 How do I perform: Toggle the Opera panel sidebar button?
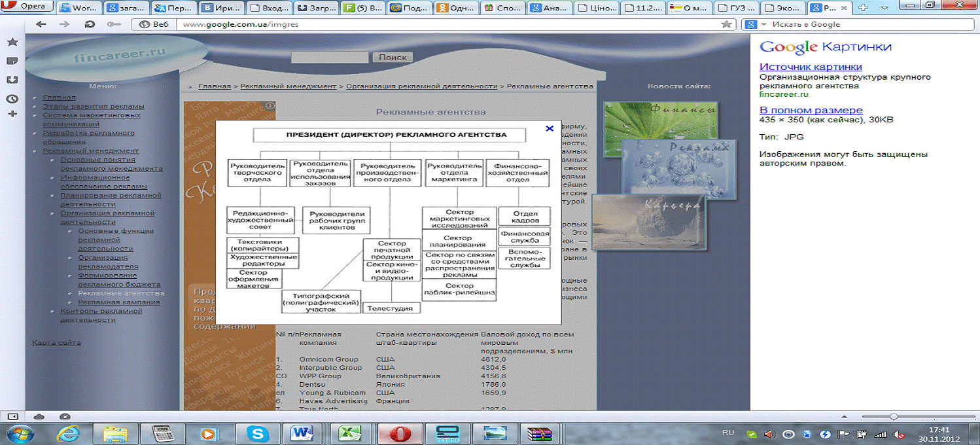[12, 416]
